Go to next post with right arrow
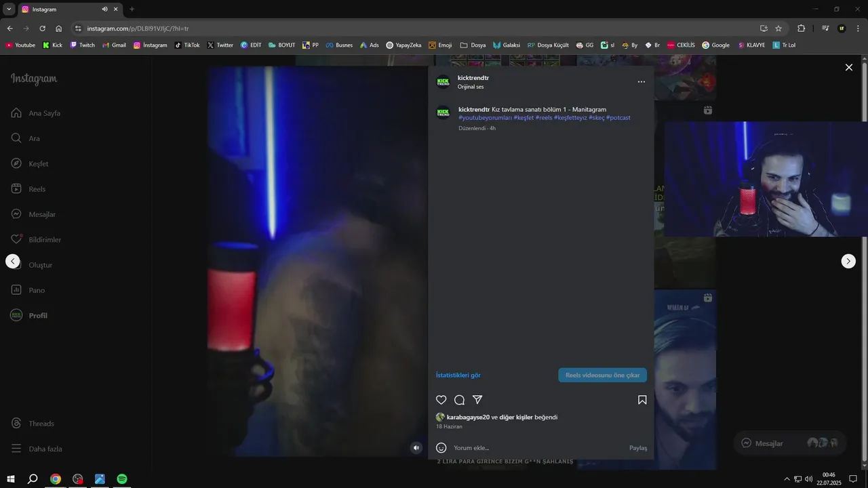868x488 pixels. (848, 261)
